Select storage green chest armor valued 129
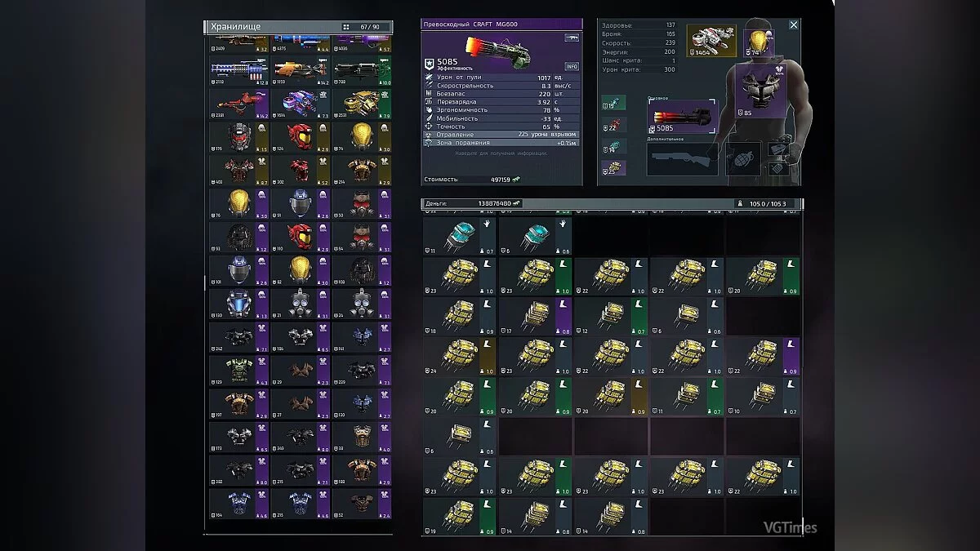The width and height of the screenshot is (980, 551). (x=238, y=371)
